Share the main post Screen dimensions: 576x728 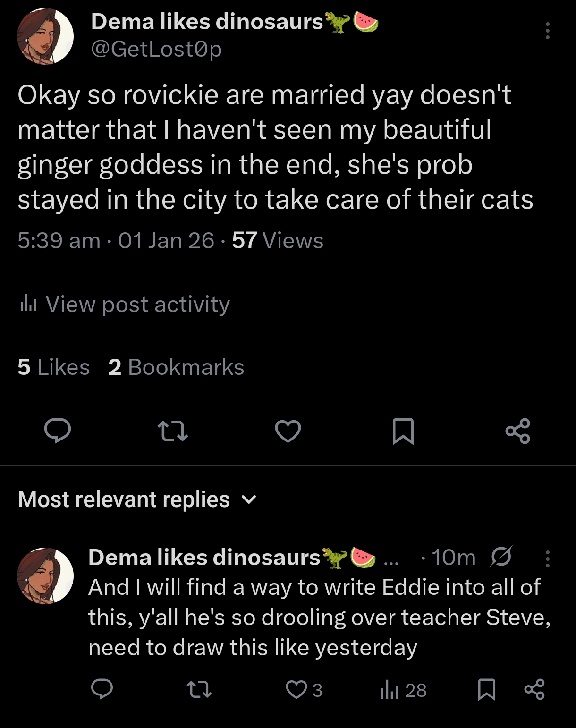click(518, 431)
